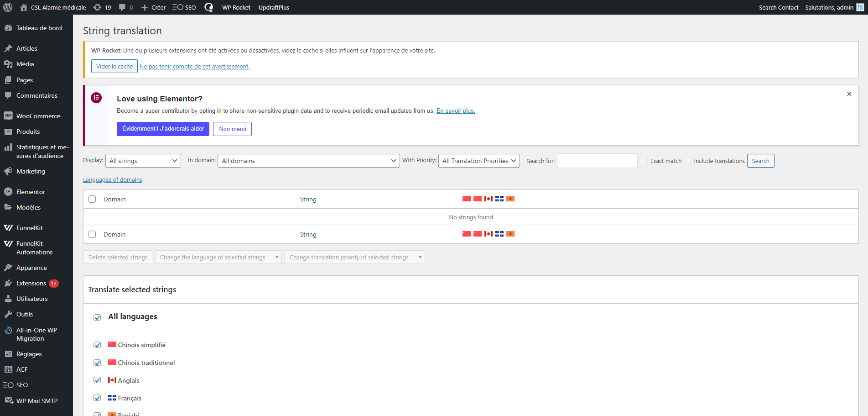Click the WordPress logo in admin bar
This screenshot has height=416, width=868.
pyautogui.click(x=8, y=7)
